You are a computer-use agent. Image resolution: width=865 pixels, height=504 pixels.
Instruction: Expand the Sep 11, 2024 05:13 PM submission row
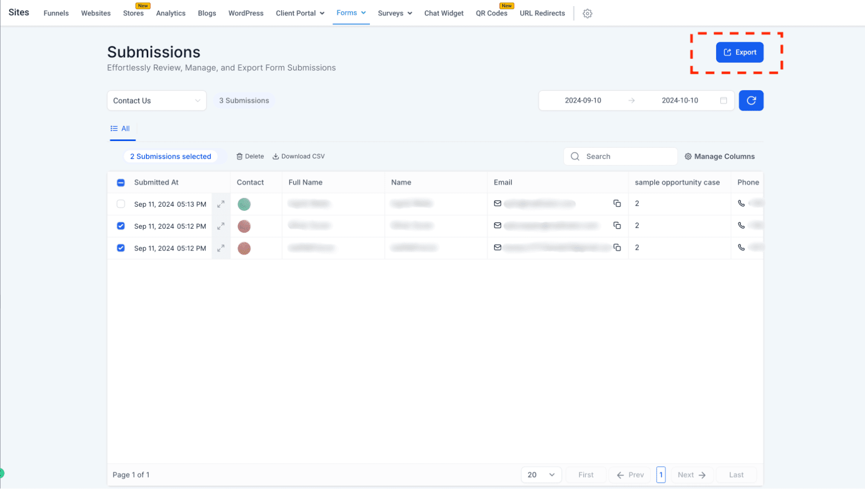pos(221,204)
